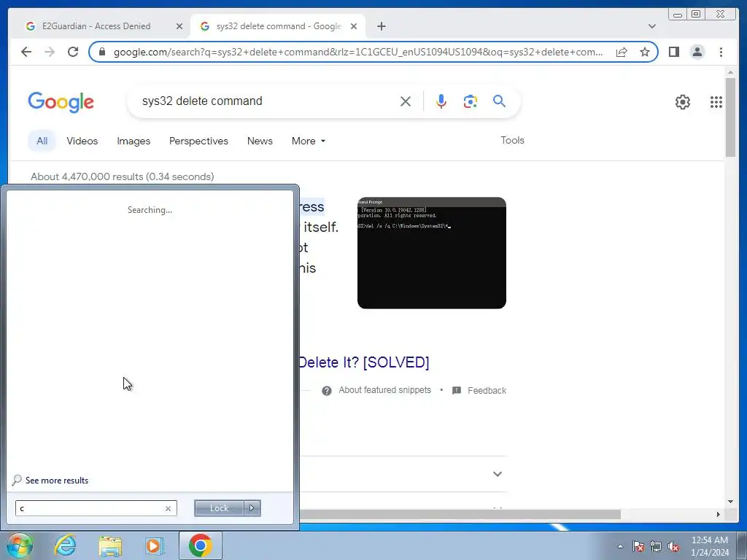
Task: Open the command prompt thumbnail image
Action: point(432,253)
